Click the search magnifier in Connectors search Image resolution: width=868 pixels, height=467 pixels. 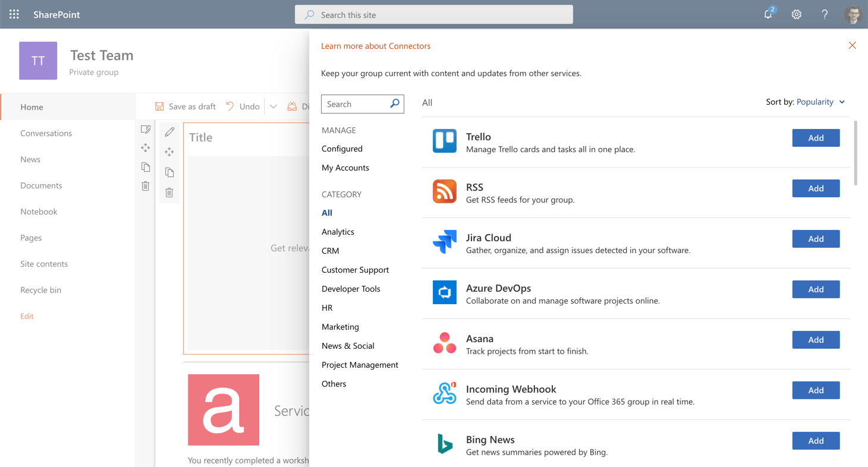[x=395, y=103]
